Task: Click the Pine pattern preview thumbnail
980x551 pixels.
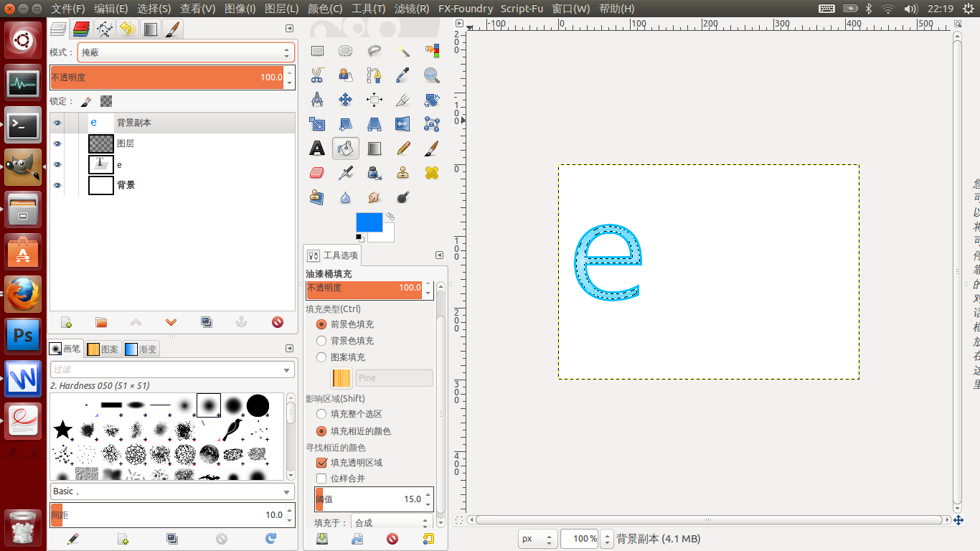Action: click(341, 378)
